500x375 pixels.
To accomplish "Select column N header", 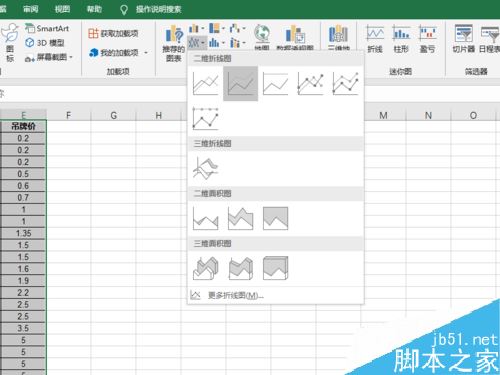I will click(x=428, y=115).
